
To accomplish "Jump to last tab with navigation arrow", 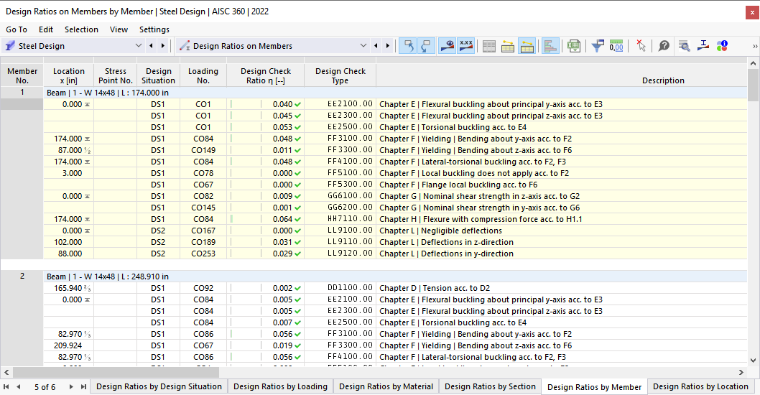I will pos(83,387).
